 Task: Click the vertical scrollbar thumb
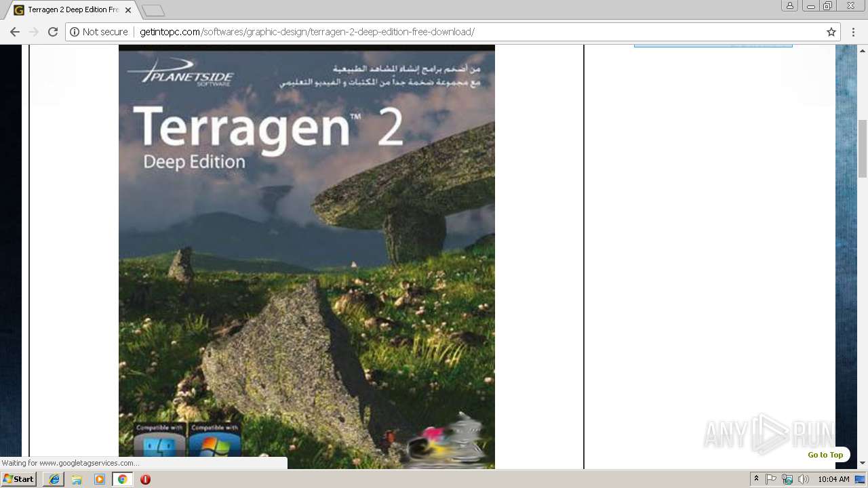point(863,148)
